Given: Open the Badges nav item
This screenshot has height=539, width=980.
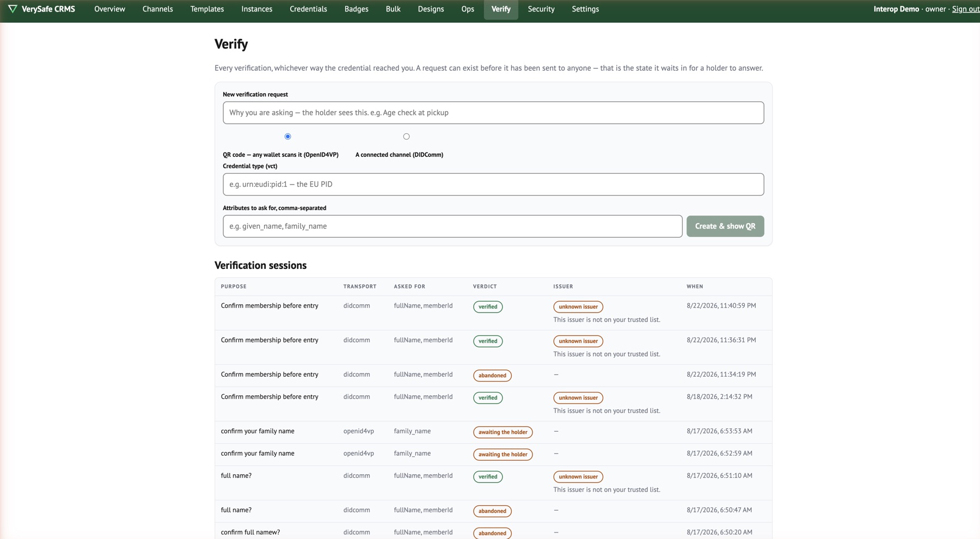Looking at the screenshot, I should point(356,9).
